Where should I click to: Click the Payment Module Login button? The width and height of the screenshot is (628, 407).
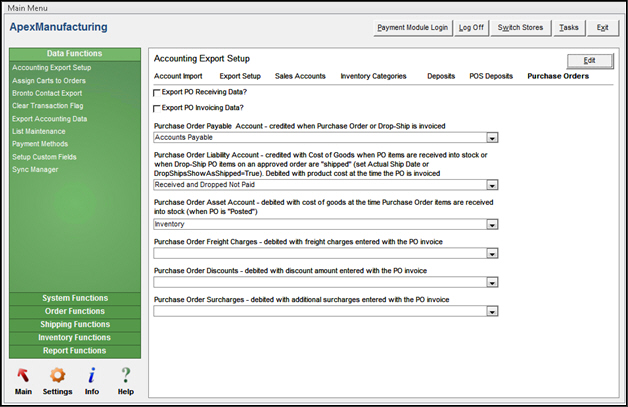point(411,27)
